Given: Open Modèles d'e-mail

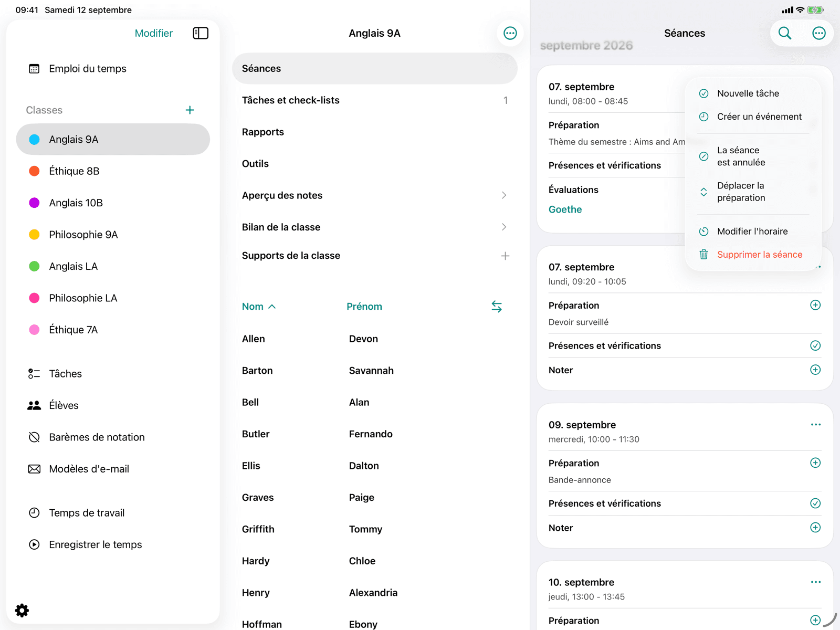Looking at the screenshot, I should (113, 469).
